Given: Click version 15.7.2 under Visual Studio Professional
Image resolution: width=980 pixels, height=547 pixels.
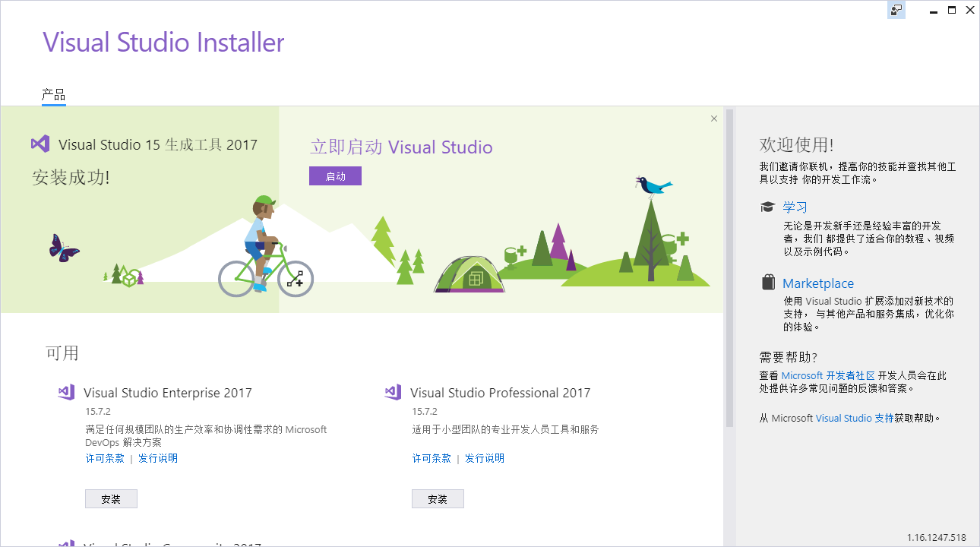Looking at the screenshot, I should tap(425, 412).
